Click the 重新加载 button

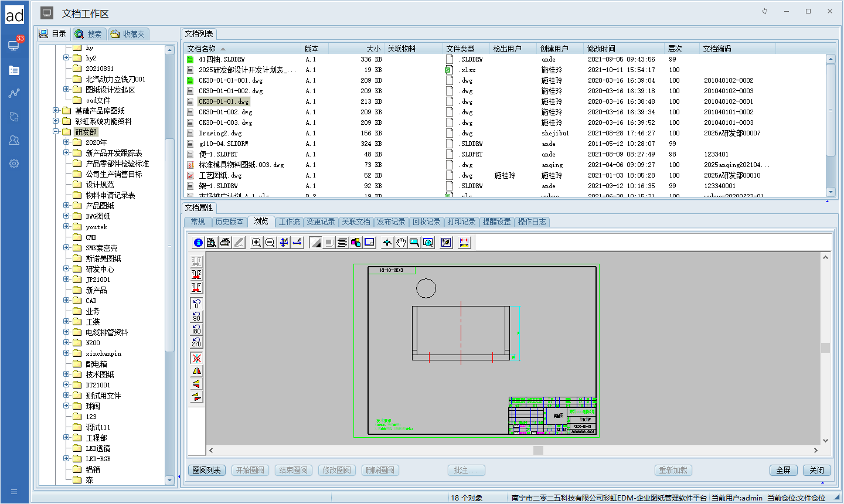673,470
